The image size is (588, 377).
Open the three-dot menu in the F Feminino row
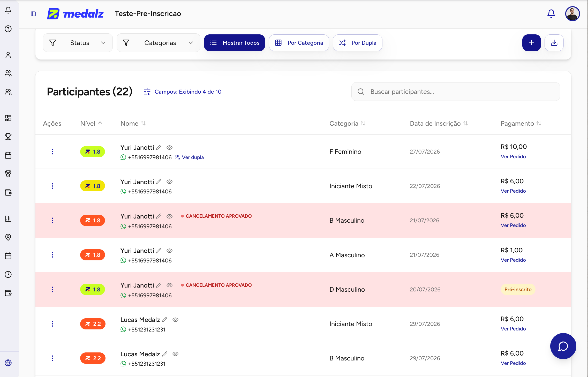[52, 152]
